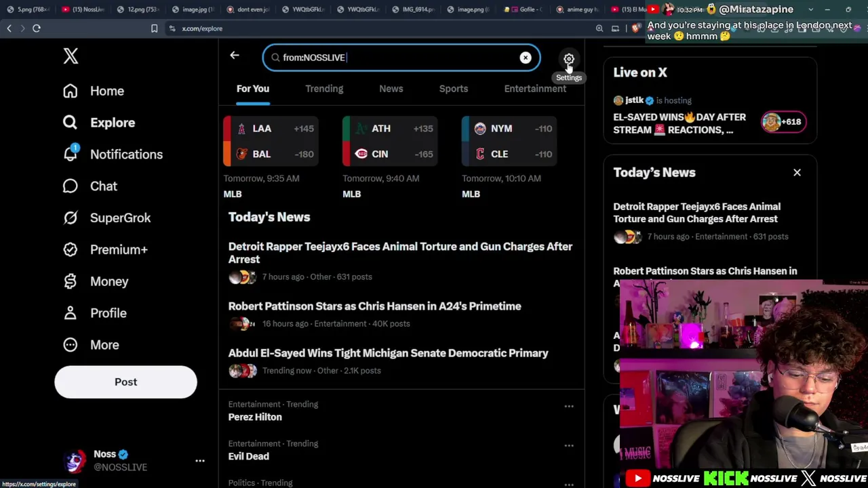Image resolution: width=868 pixels, height=488 pixels.
Task: Open the Notifications bell icon
Action: click(x=71, y=154)
